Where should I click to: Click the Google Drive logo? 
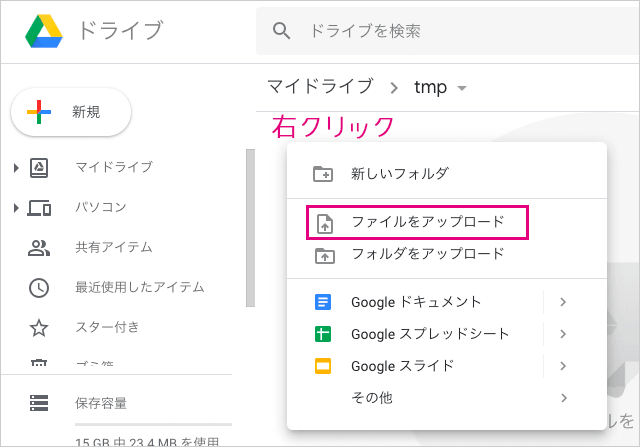coord(44,31)
